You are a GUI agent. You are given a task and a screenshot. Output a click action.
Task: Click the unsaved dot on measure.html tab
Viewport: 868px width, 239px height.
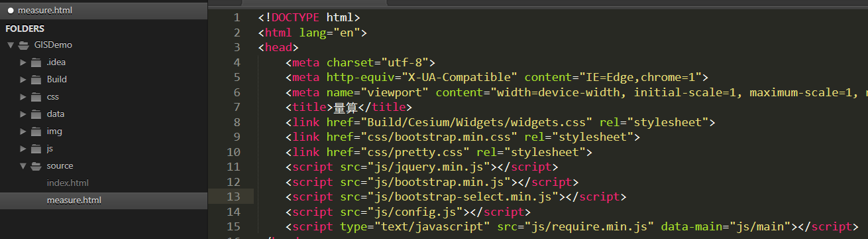click(x=11, y=11)
